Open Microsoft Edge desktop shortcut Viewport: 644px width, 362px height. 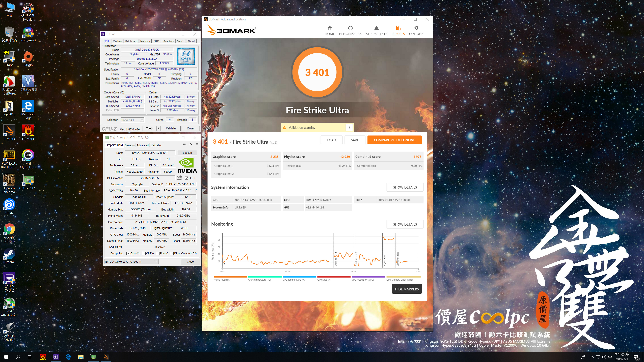click(28, 110)
